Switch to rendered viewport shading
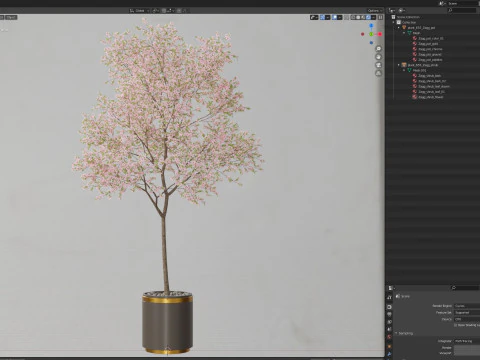Viewport: 480px width, 360px height. coord(368,17)
